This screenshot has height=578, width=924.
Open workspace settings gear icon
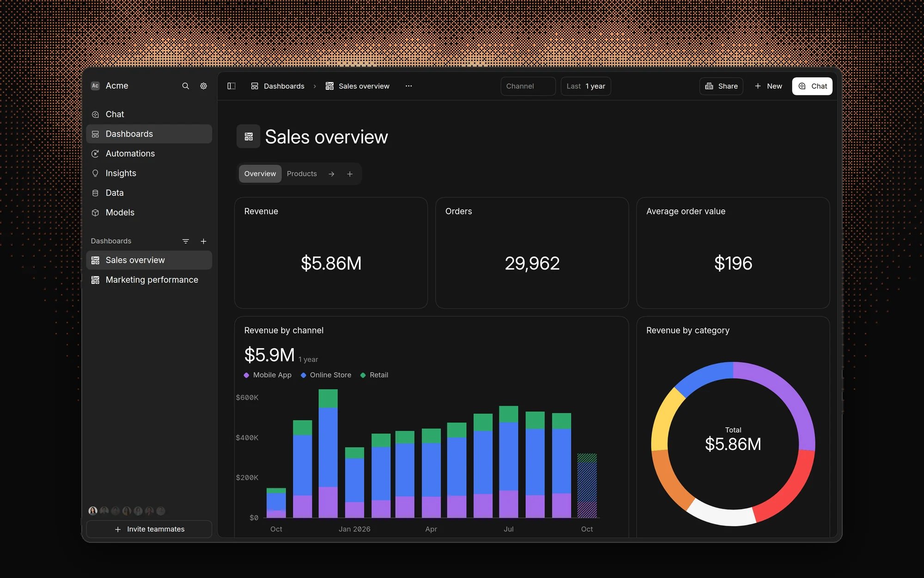(203, 86)
